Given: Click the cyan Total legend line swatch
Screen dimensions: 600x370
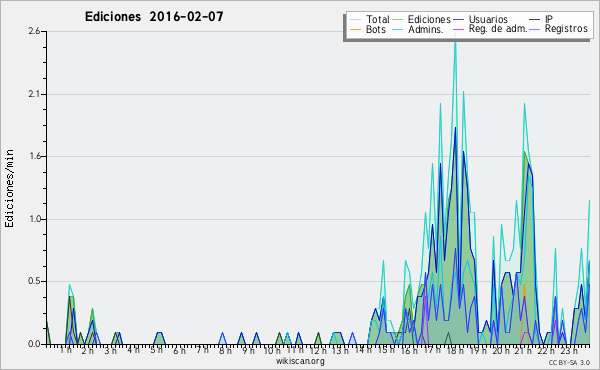Looking at the screenshot, I should [355, 20].
